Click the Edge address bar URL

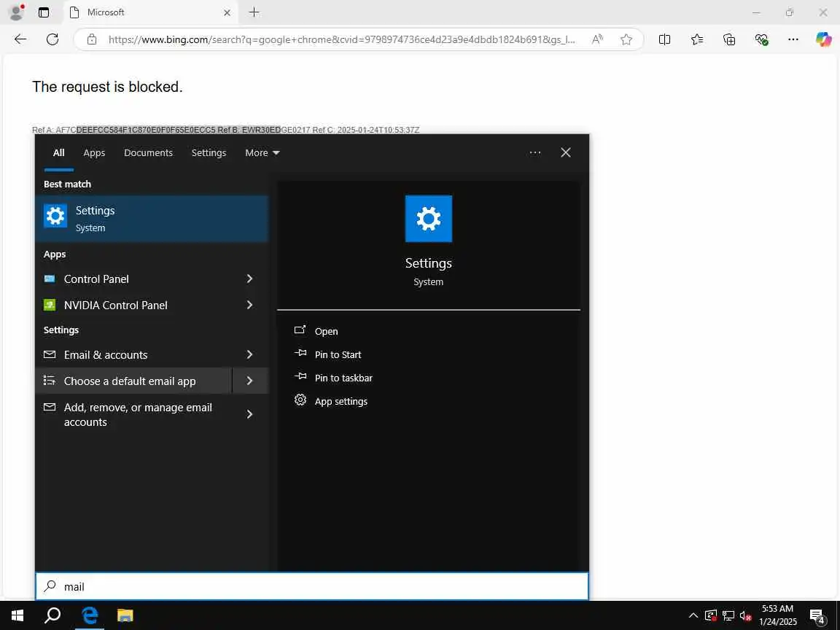pos(342,39)
